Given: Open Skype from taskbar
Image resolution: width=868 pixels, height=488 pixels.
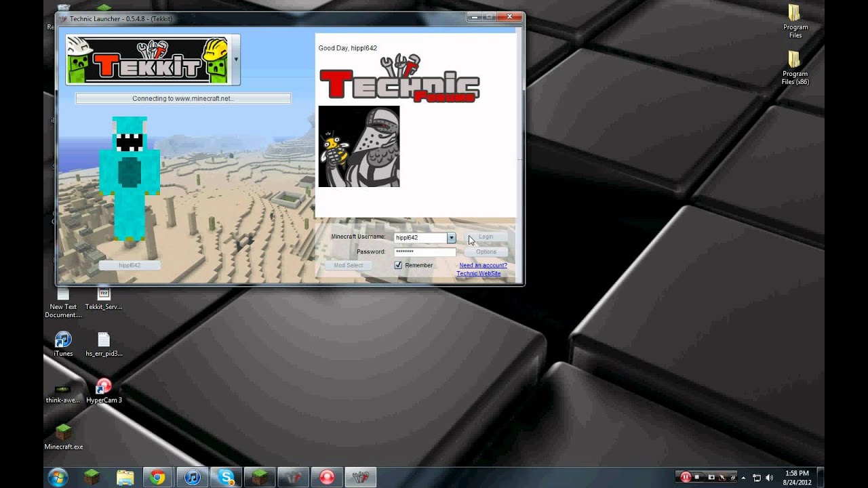Looking at the screenshot, I should 226,477.
